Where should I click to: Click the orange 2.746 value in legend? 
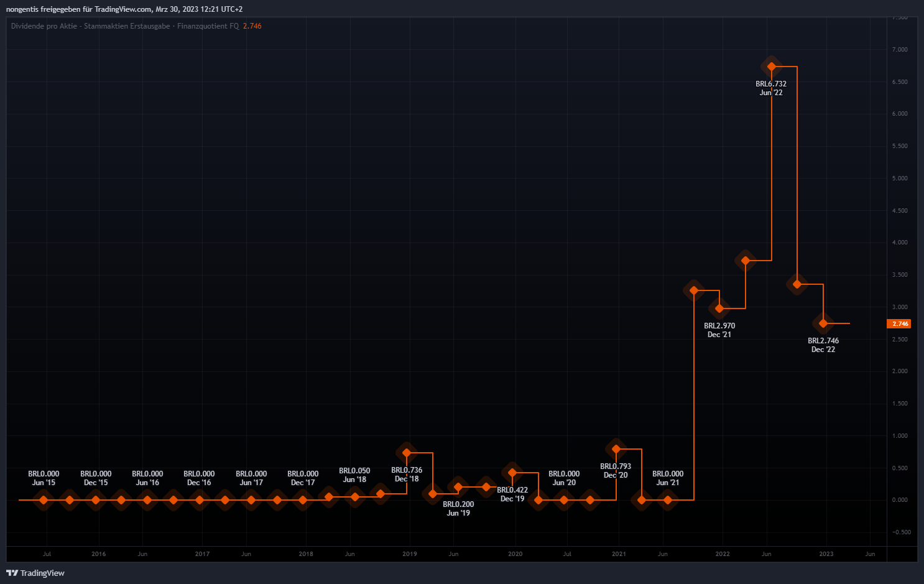[252, 26]
